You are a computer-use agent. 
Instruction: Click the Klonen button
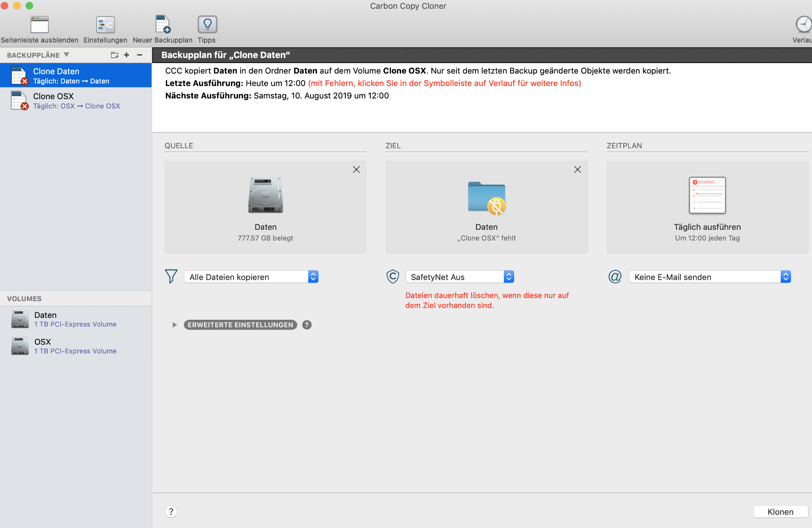click(x=781, y=512)
